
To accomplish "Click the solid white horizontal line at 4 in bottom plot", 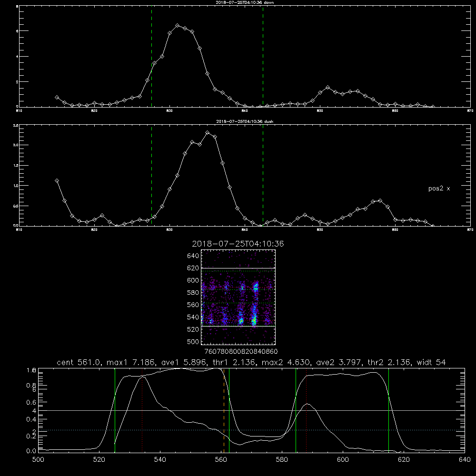I will 251,410.
